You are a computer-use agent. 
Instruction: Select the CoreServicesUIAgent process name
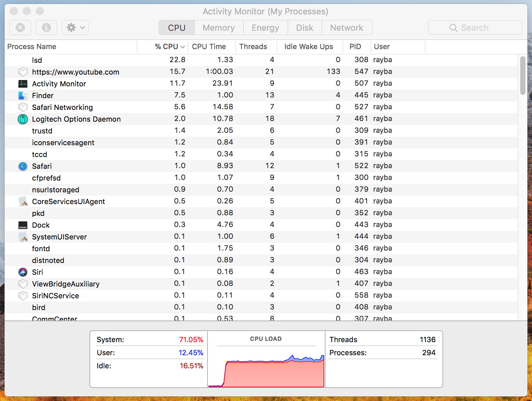tap(68, 201)
